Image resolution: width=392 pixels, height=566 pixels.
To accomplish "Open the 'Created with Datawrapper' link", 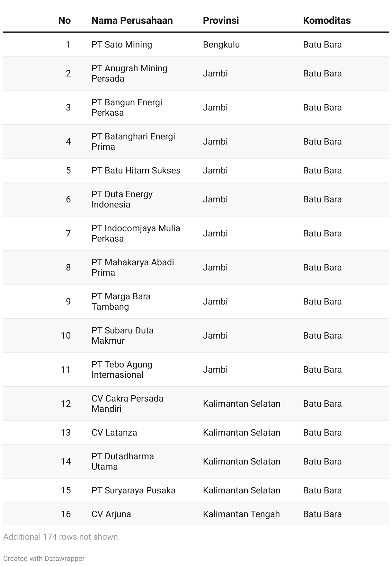I will click(44, 558).
